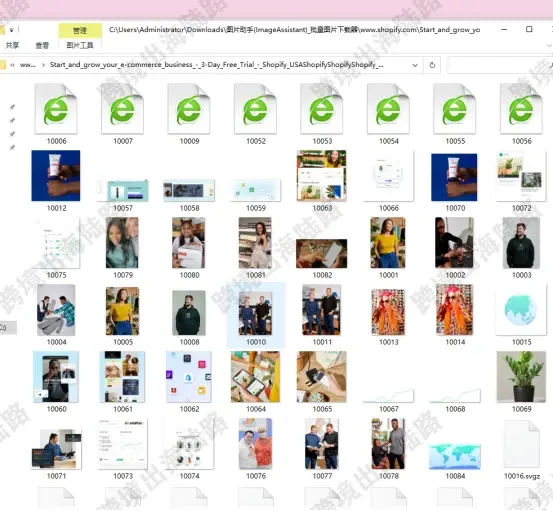Open the 共享 ribbon tab
The width and height of the screenshot is (553, 511).
tap(12, 45)
